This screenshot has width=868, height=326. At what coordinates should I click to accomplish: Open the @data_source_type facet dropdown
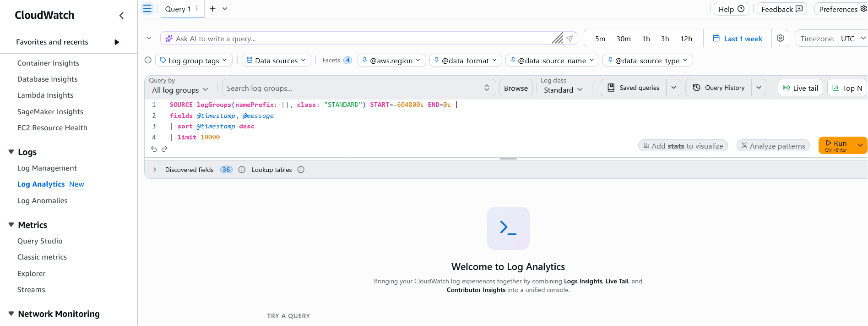pyautogui.click(x=648, y=60)
